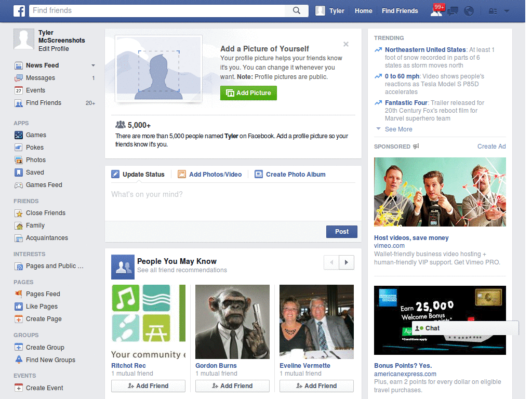The width and height of the screenshot is (532, 399).
Task: Click the Create Page plus icon
Action: [19, 319]
